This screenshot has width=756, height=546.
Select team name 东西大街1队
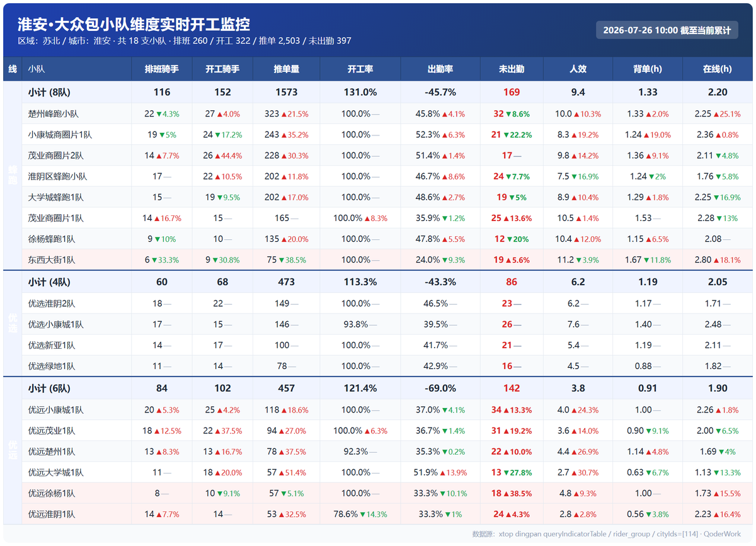pyautogui.click(x=52, y=259)
